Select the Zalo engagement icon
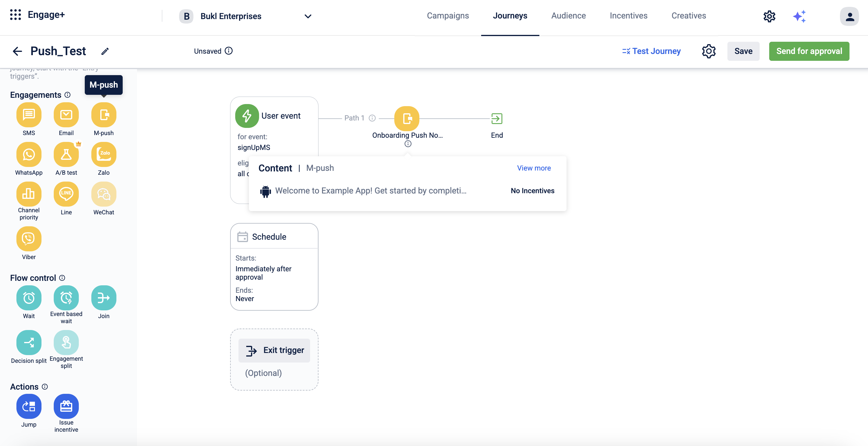The width and height of the screenshot is (868, 446). point(104,154)
